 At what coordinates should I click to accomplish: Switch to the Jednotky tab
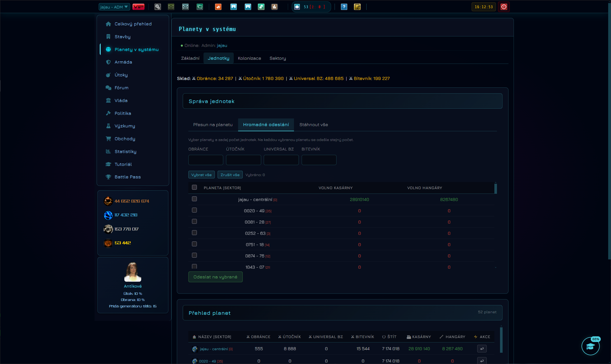218,58
